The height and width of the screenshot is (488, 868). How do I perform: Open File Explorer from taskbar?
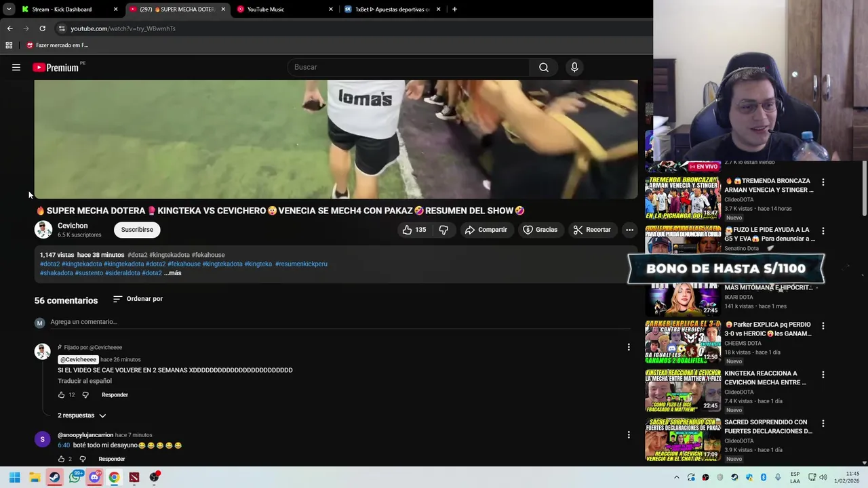coord(35,477)
